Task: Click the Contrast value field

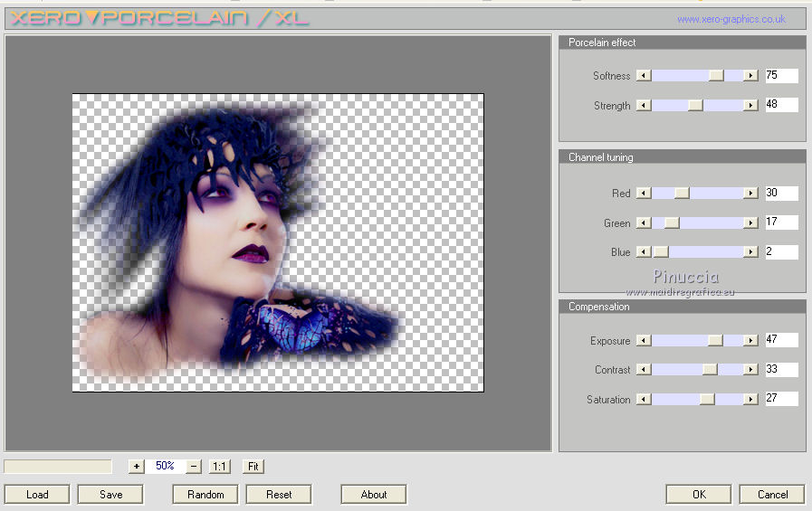Action: [781, 369]
